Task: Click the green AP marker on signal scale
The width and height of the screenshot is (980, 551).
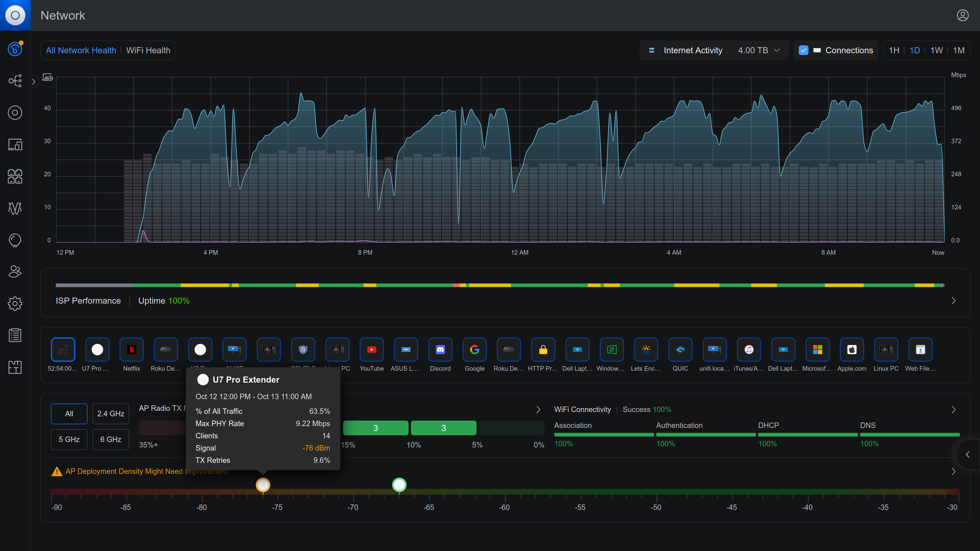Action: pyautogui.click(x=399, y=485)
